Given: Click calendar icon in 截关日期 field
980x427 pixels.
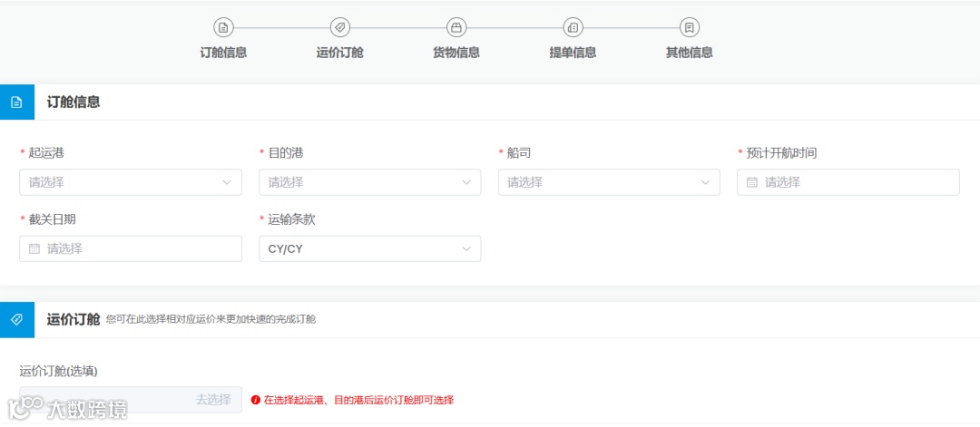Looking at the screenshot, I should pyautogui.click(x=34, y=248).
